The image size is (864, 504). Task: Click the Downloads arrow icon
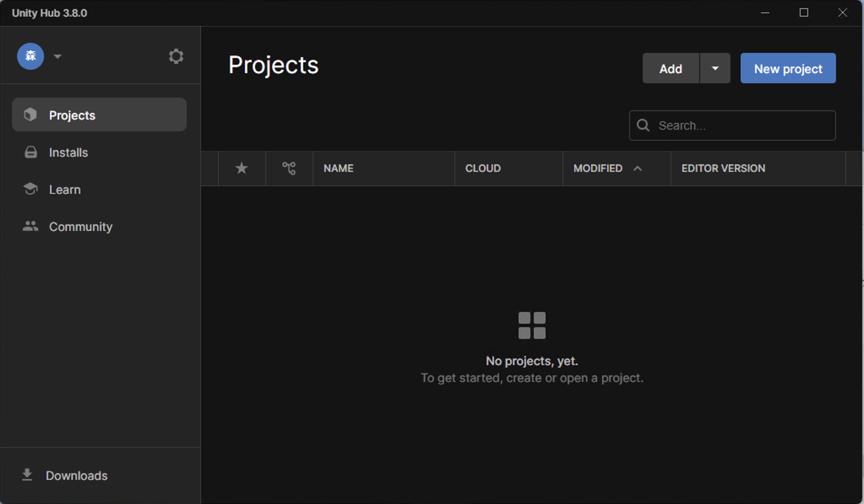point(27,475)
